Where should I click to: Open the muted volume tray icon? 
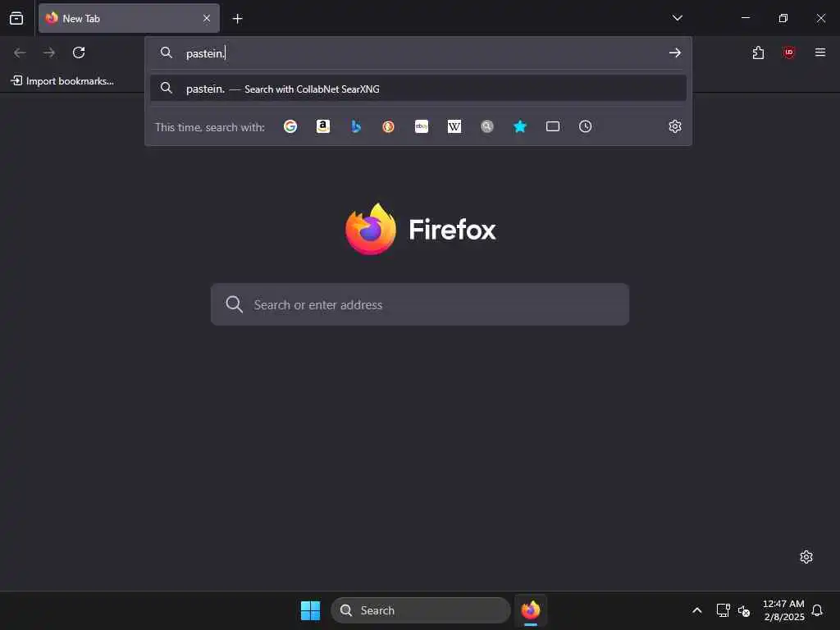[x=744, y=610]
